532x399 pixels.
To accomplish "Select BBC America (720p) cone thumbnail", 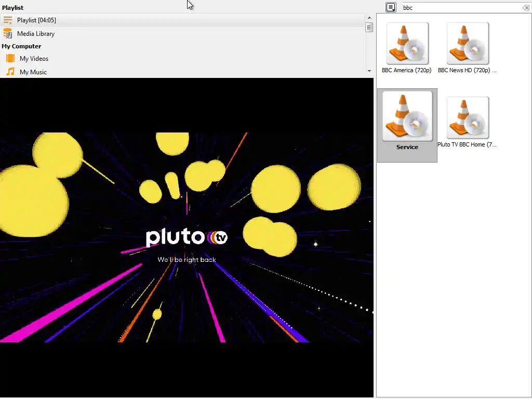I will point(407,44).
